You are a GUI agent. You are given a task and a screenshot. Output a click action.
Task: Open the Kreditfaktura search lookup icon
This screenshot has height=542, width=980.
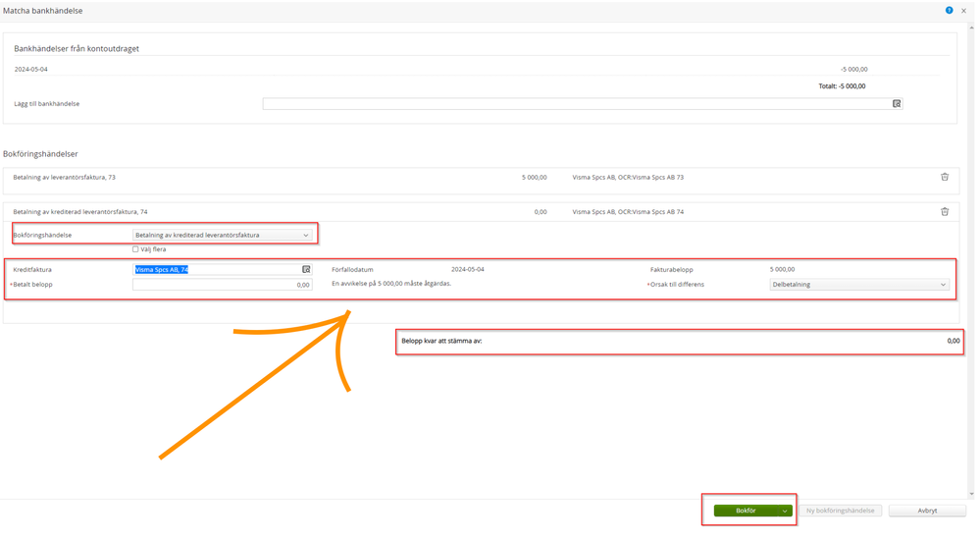coord(306,269)
